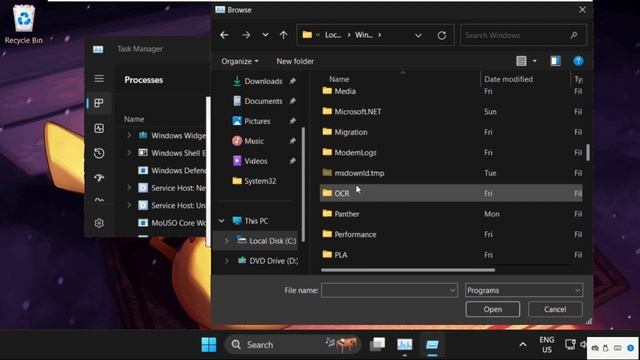640x360 pixels.
Task: Open the File name history dropdown
Action: click(x=452, y=290)
